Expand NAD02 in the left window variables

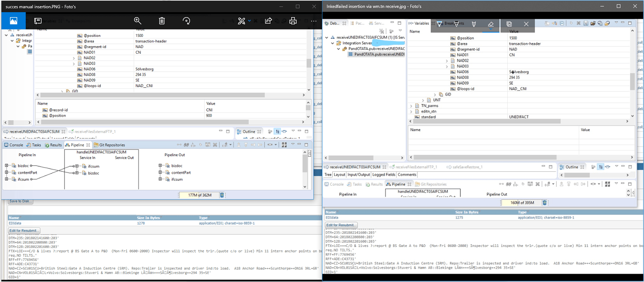[73, 58]
